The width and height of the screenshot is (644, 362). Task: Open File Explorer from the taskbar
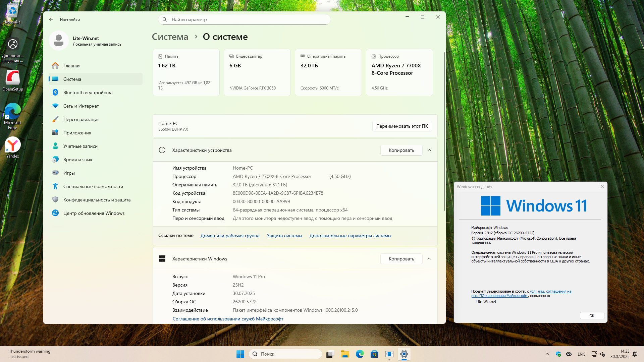pos(345,354)
